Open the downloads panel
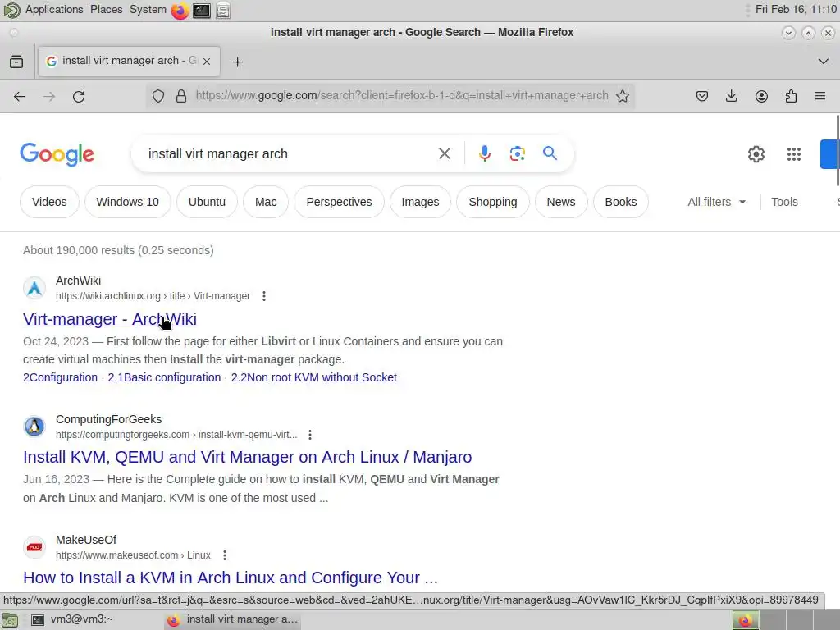The width and height of the screenshot is (840, 630). 731,97
